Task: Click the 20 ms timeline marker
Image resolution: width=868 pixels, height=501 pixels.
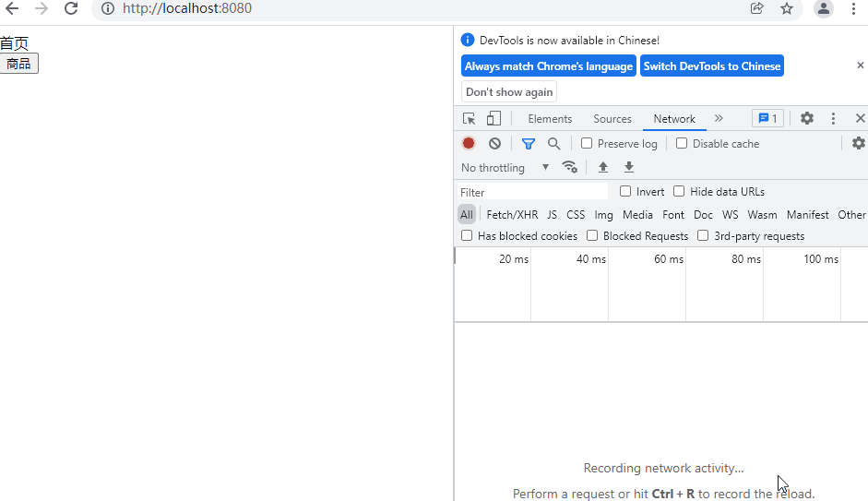Action: [514, 259]
